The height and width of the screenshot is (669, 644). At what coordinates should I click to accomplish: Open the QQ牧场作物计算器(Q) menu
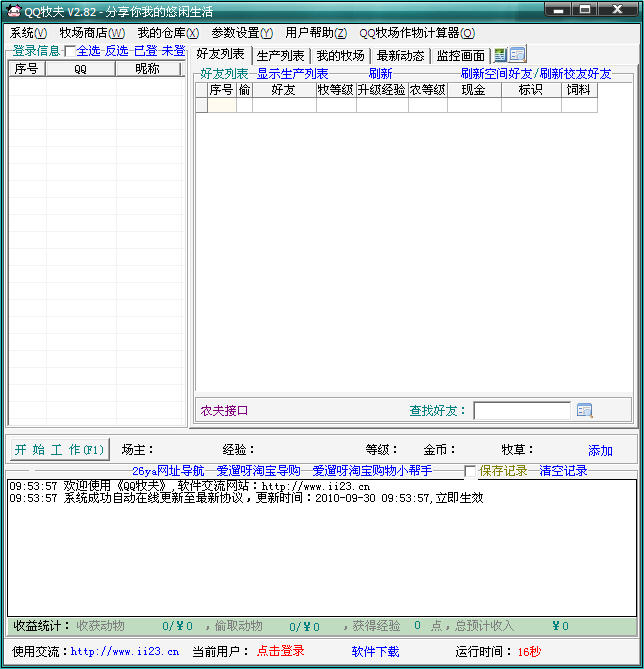417,33
